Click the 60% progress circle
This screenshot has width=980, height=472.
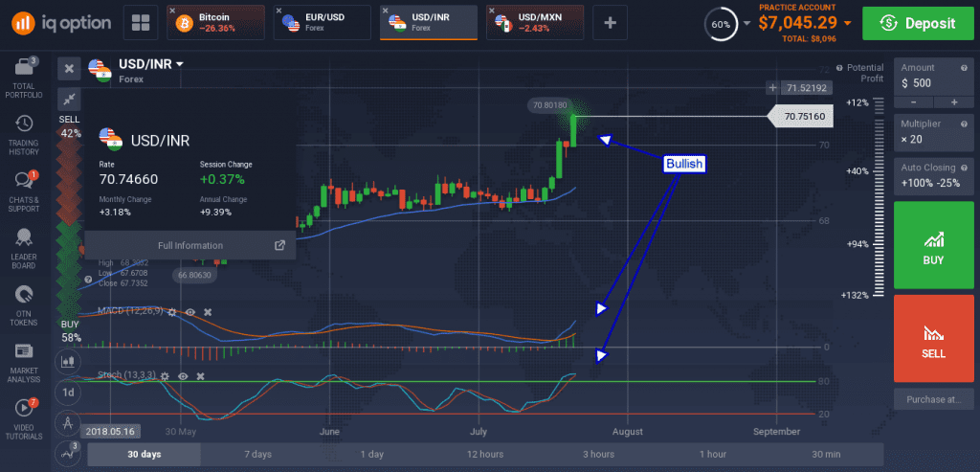[x=721, y=24]
